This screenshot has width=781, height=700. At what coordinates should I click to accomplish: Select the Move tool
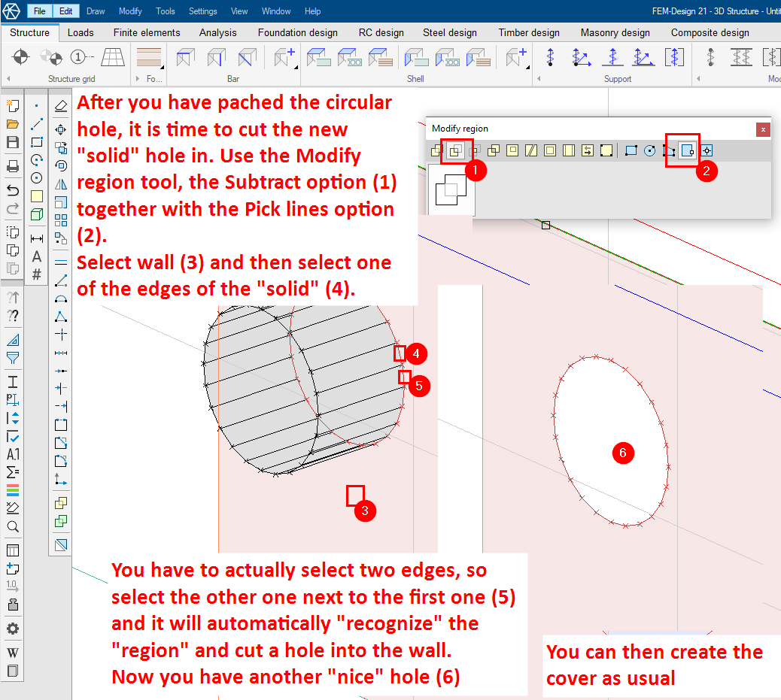(61, 129)
